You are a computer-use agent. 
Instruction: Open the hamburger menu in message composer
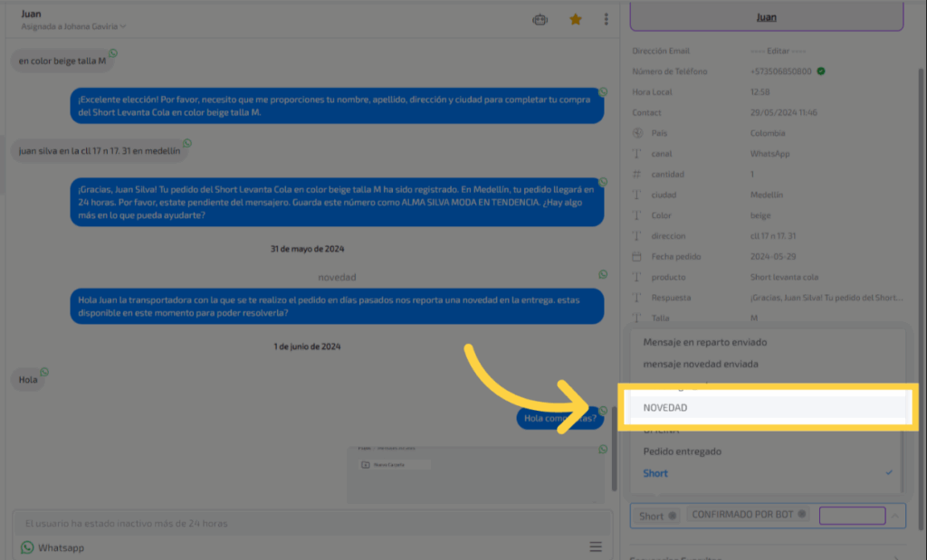tap(596, 546)
